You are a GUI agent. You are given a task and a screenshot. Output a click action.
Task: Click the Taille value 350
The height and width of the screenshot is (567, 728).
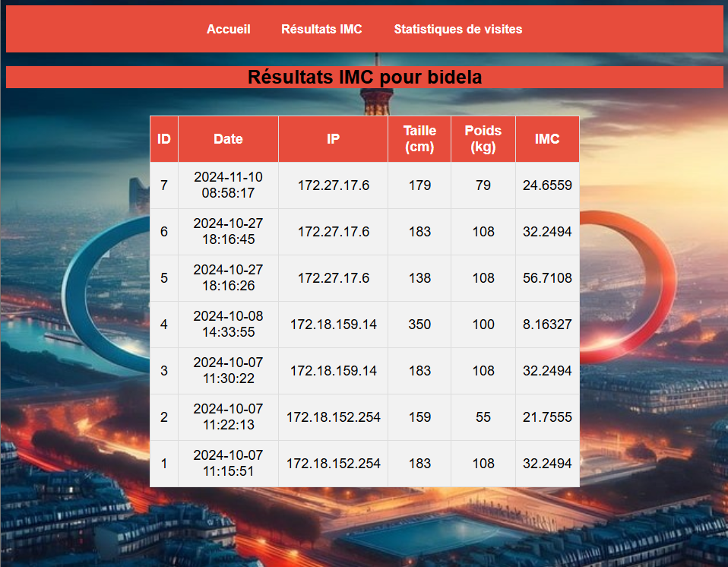419,325
